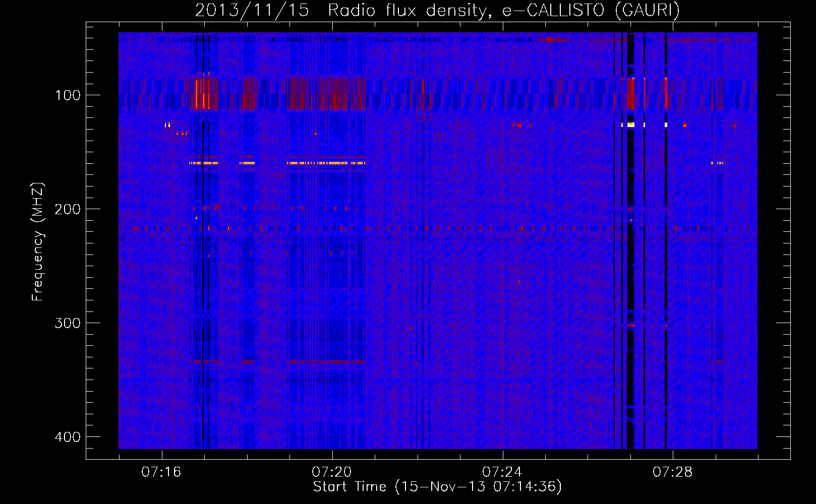The image size is (816, 504).
Task: Click the '300' frequency tick label
Action: coord(68,323)
